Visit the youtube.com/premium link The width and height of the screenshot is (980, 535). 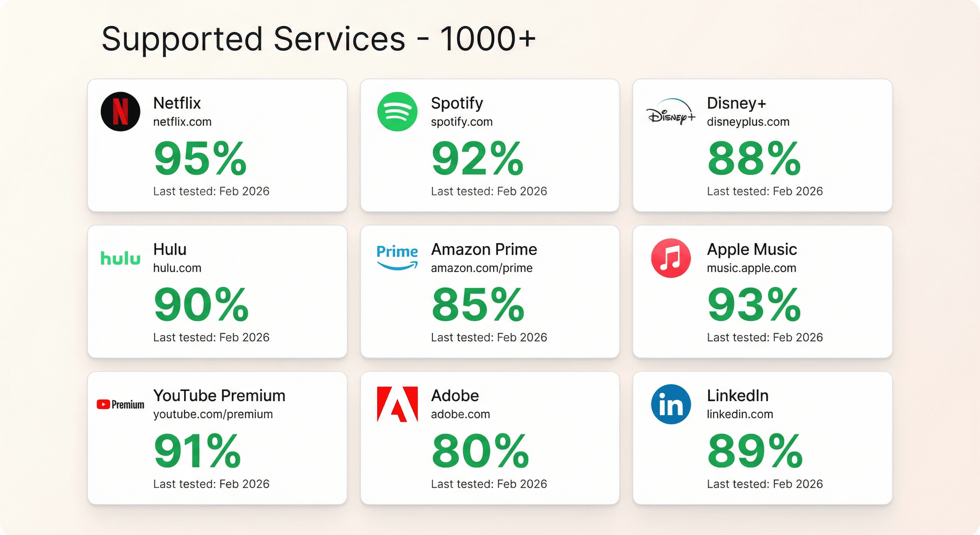(x=213, y=414)
